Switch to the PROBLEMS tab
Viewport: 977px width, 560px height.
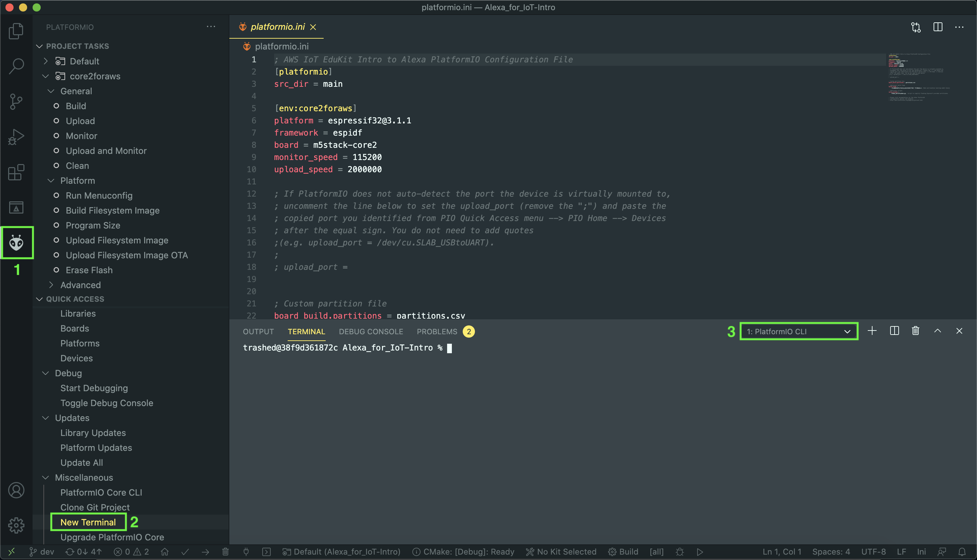pyautogui.click(x=437, y=331)
